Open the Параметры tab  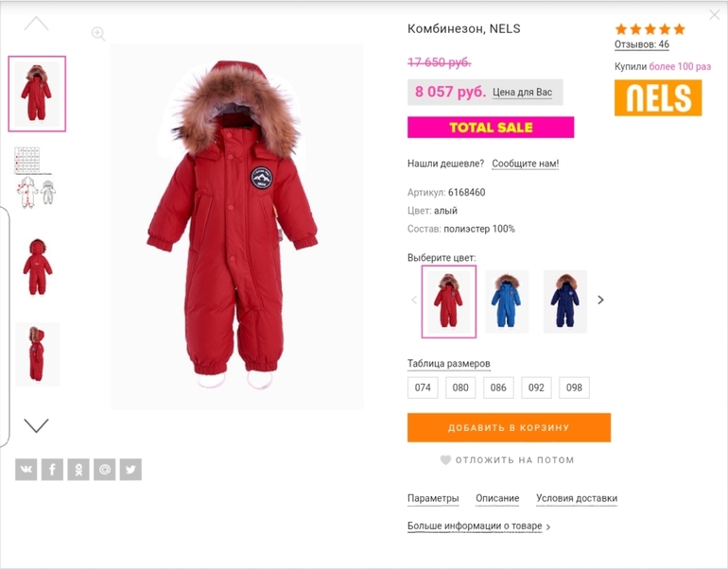[x=433, y=498]
